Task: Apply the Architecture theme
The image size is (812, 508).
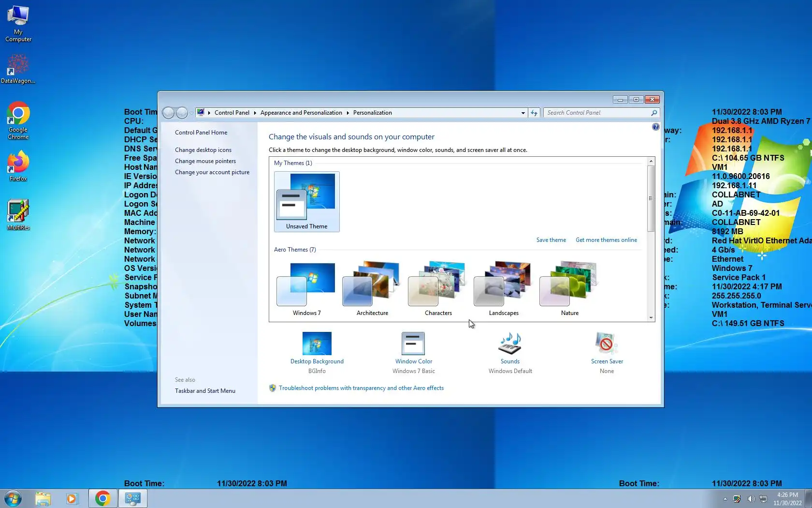Action: (x=372, y=289)
